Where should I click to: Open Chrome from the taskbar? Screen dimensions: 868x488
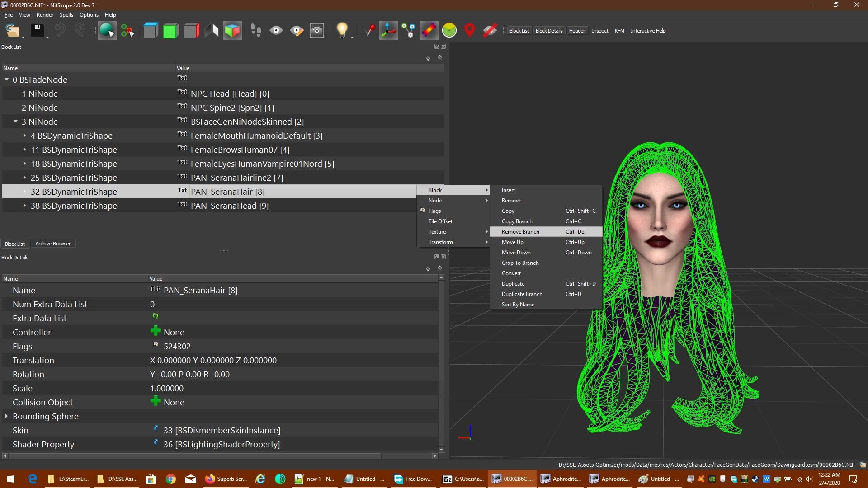click(x=170, y=479)
